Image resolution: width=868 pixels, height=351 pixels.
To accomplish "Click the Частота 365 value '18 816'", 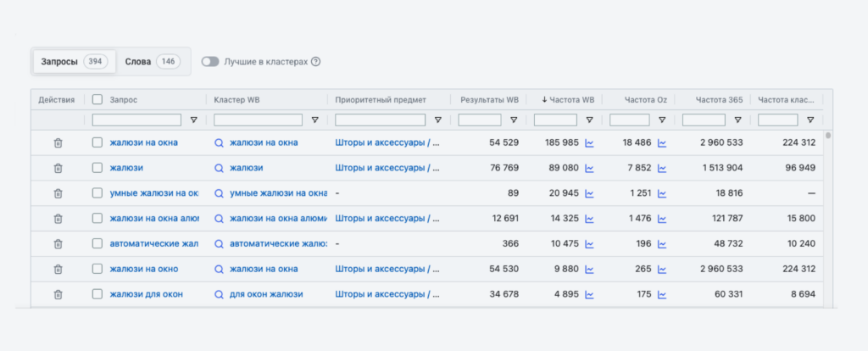I will (728, 193).
